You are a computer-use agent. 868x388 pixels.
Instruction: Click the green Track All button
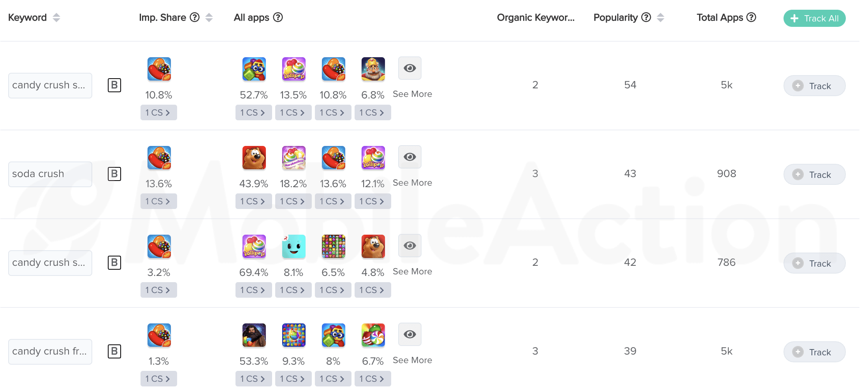[x=814, y=18]
